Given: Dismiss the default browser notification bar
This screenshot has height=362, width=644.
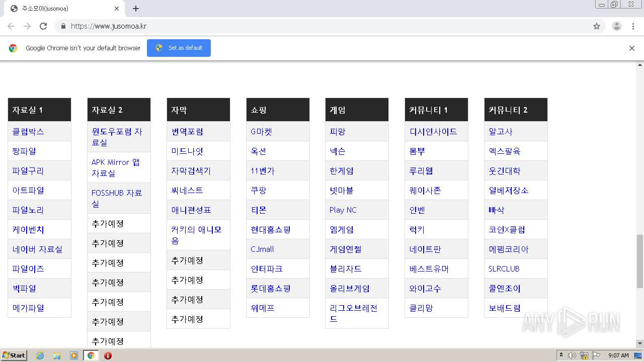Looking at the screenshot, I should click(x=632, y=48).
